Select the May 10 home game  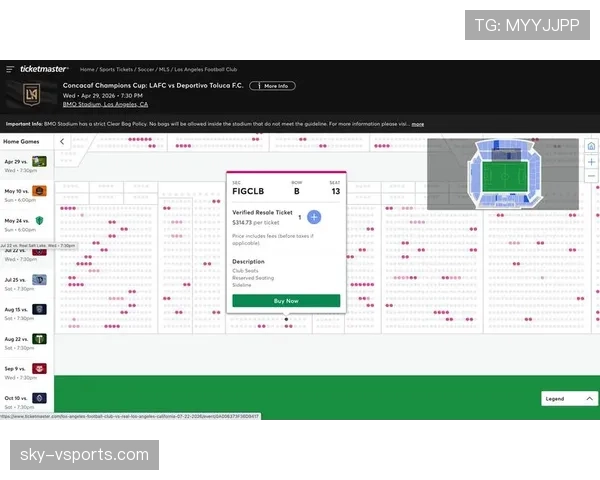click(26, 195)
